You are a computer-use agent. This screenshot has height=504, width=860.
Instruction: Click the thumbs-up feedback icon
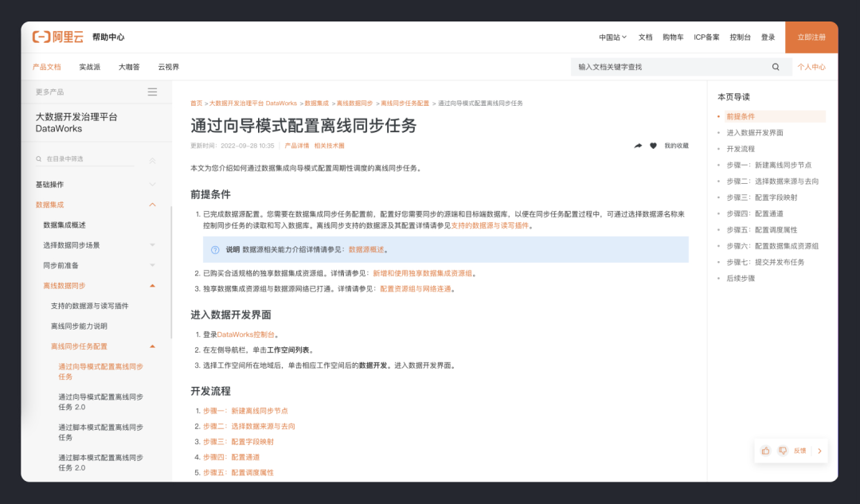click(766, 451)
